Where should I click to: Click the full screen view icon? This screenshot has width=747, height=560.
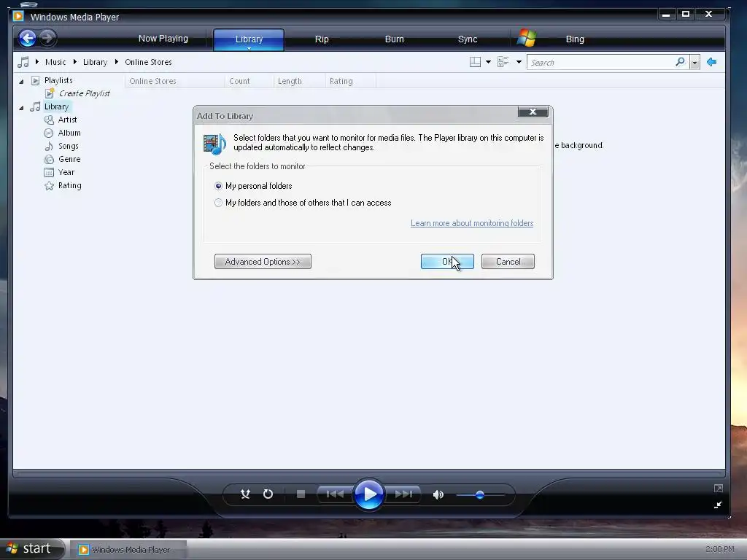point(719,488)
